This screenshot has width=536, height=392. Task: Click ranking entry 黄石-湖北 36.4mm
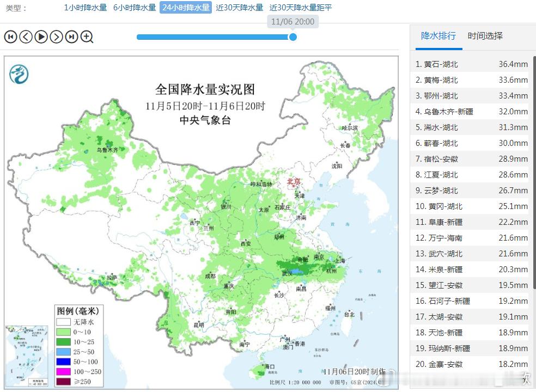(x=468, y=64)
